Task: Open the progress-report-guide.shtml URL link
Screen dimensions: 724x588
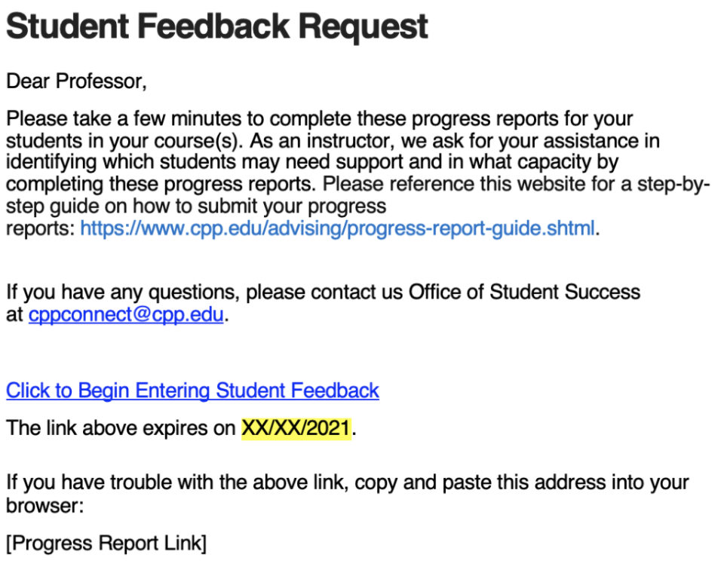Action: (x=338, y=228)
